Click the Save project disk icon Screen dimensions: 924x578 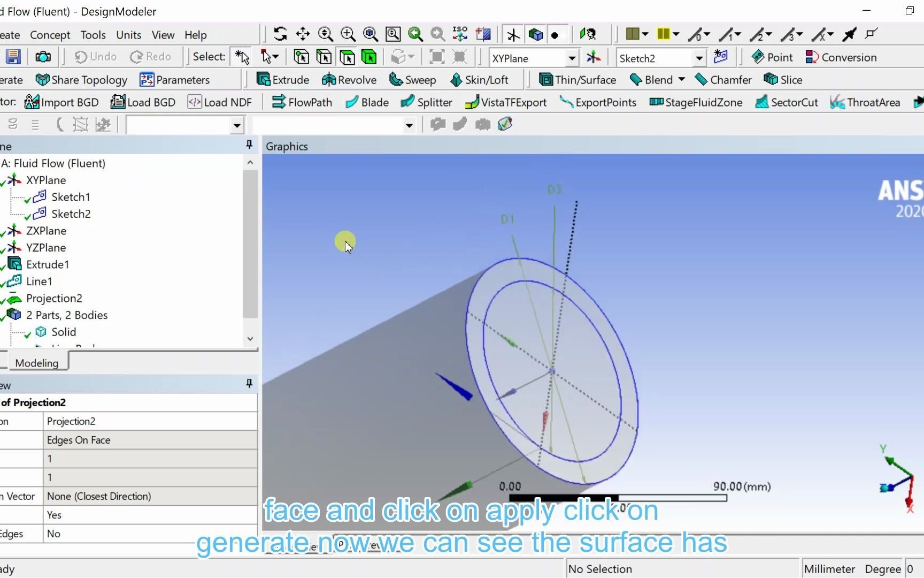click(13, 57)
